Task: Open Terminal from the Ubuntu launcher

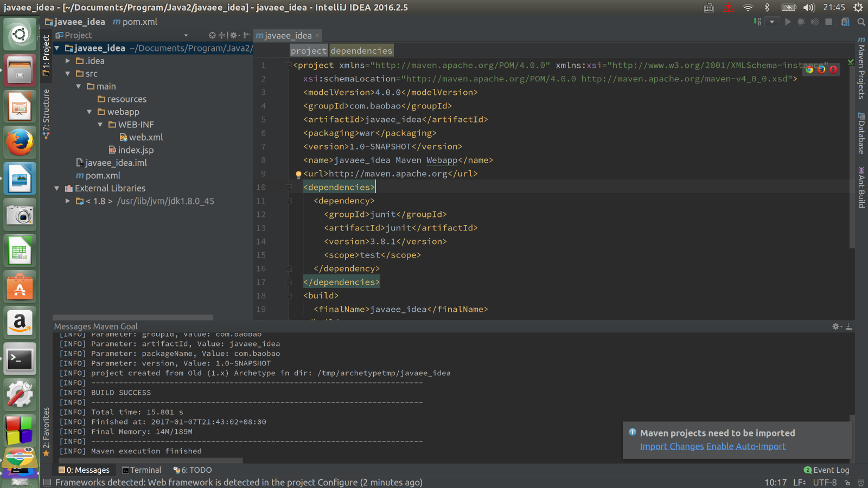Action: coord(20,359)
